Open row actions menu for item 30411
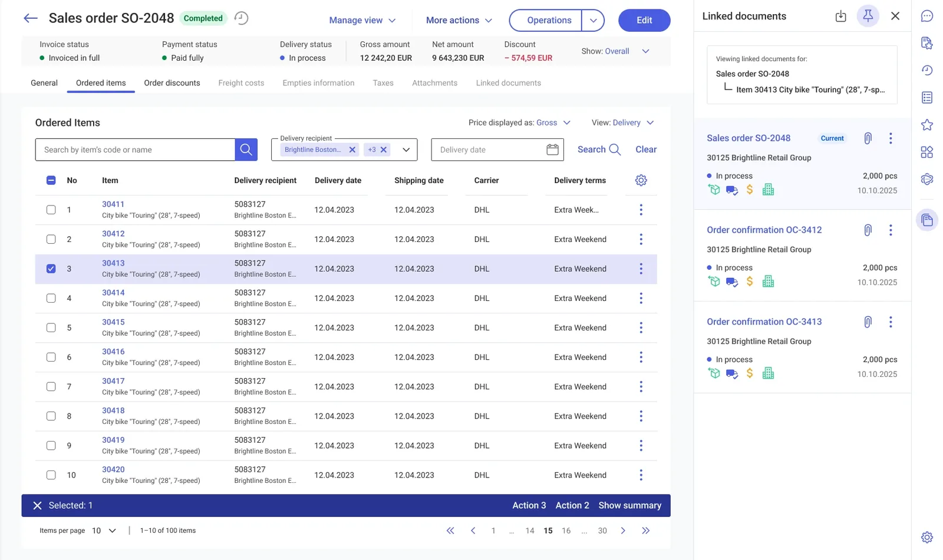943x560 pixels. [641, 210]
